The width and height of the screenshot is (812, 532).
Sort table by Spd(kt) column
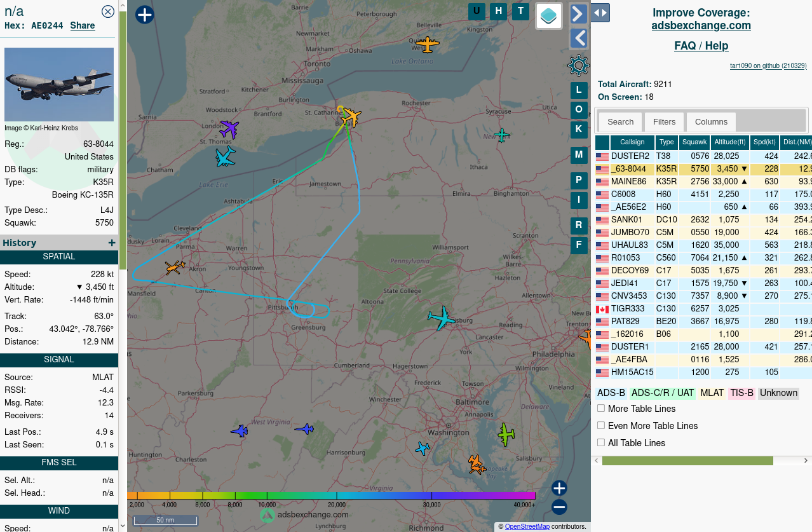pyautogui.click(x=764, y=142)
